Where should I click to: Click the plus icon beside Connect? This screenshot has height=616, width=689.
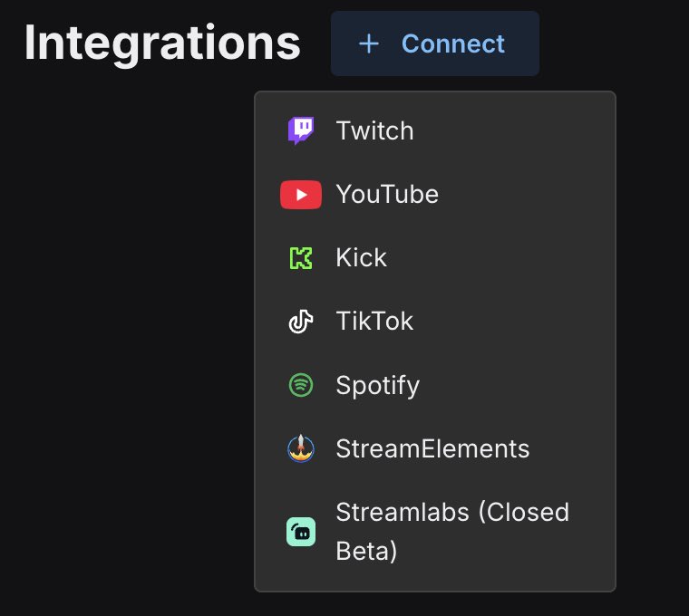tap(369, 43)
